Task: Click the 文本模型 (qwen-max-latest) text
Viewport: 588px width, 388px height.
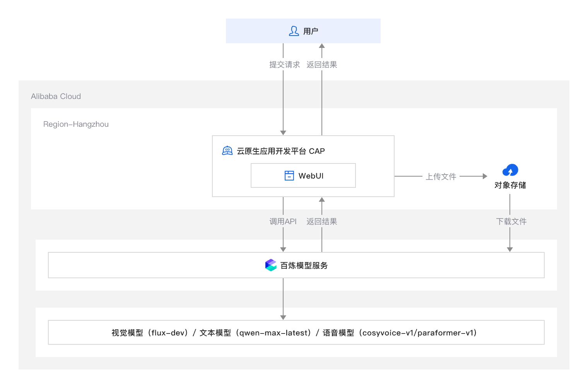Action: (255, 333)
